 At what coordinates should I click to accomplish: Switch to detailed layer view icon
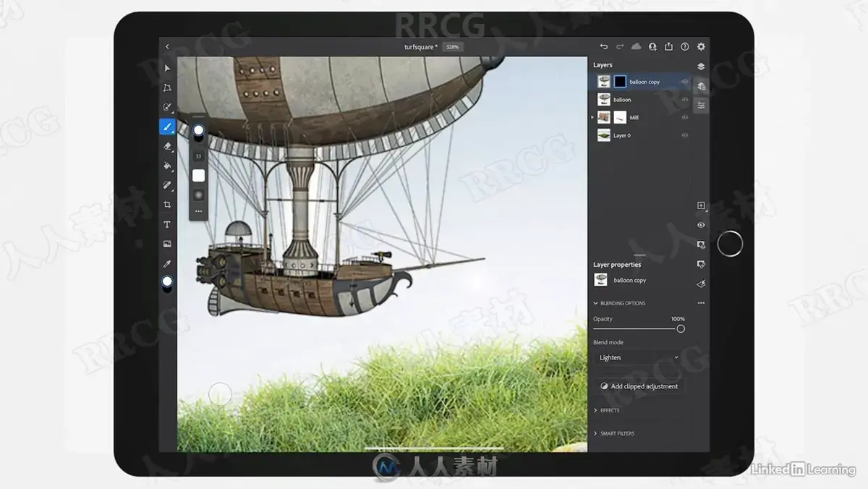pos(701,86)
